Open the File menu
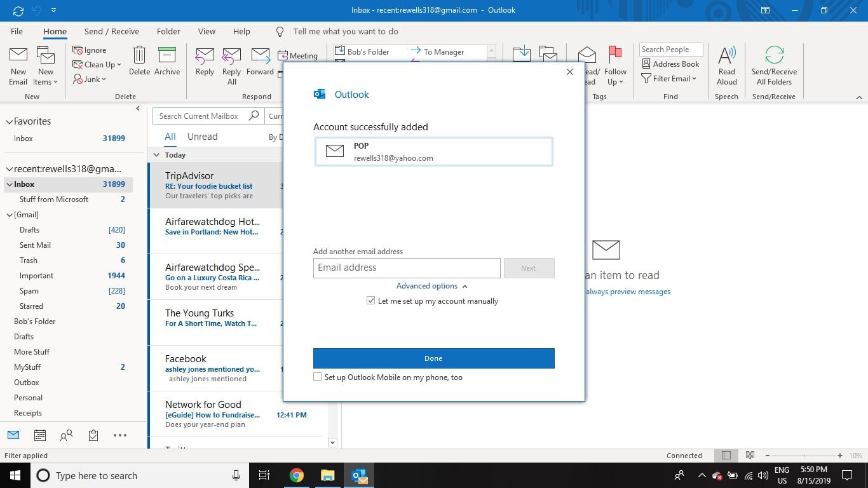 [17, 31]
